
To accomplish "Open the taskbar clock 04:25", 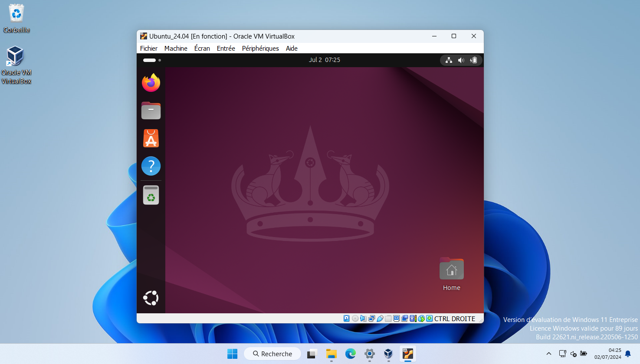I will (x=608, y=354).
